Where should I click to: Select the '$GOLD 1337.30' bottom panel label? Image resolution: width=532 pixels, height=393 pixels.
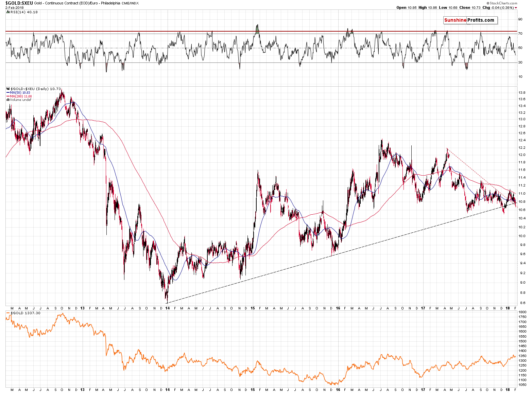(25, 313)
